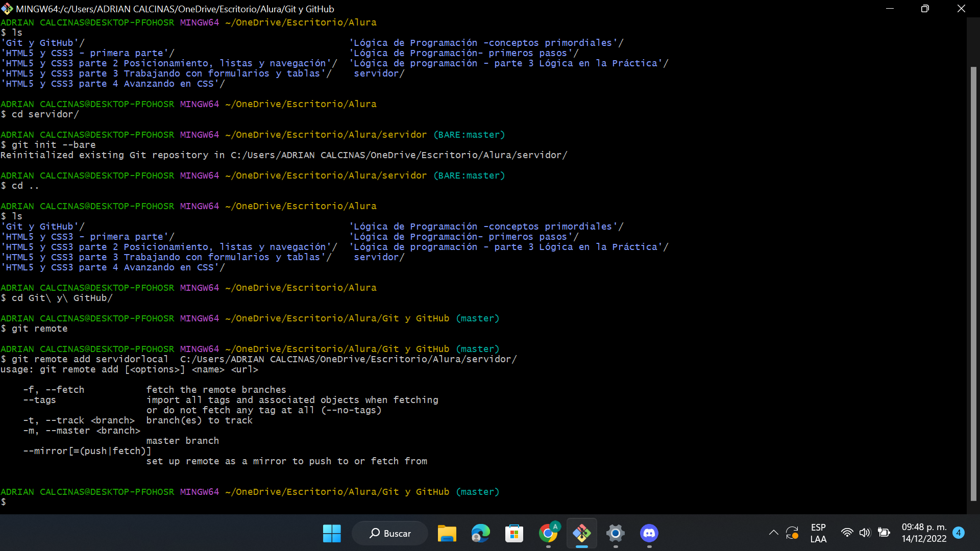980x551 pixels.
Task: Select the Git Bash taskbar icon
Action: (582, 533)
